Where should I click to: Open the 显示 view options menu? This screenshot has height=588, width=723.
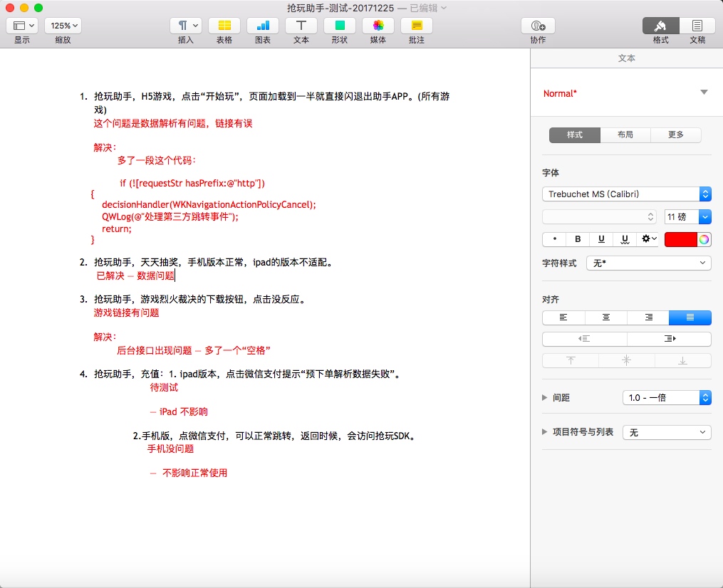click(x=22, y=26)
